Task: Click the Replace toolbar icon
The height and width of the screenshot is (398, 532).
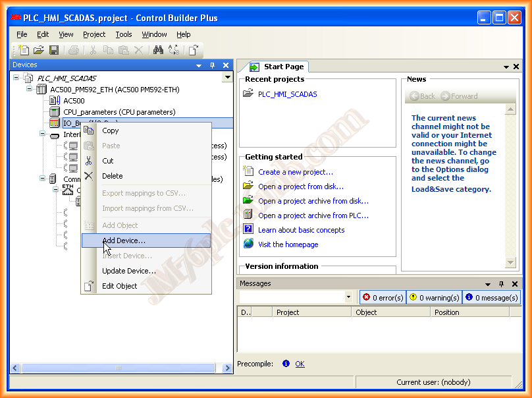Action: (x=173, y=50)
